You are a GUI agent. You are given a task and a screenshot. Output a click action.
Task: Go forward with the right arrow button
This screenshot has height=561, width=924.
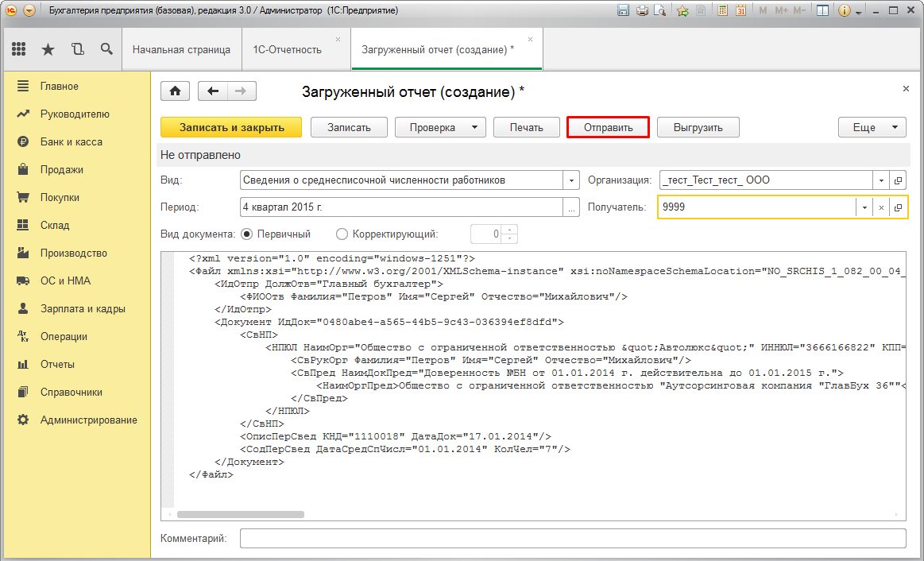tap(242, 91)
